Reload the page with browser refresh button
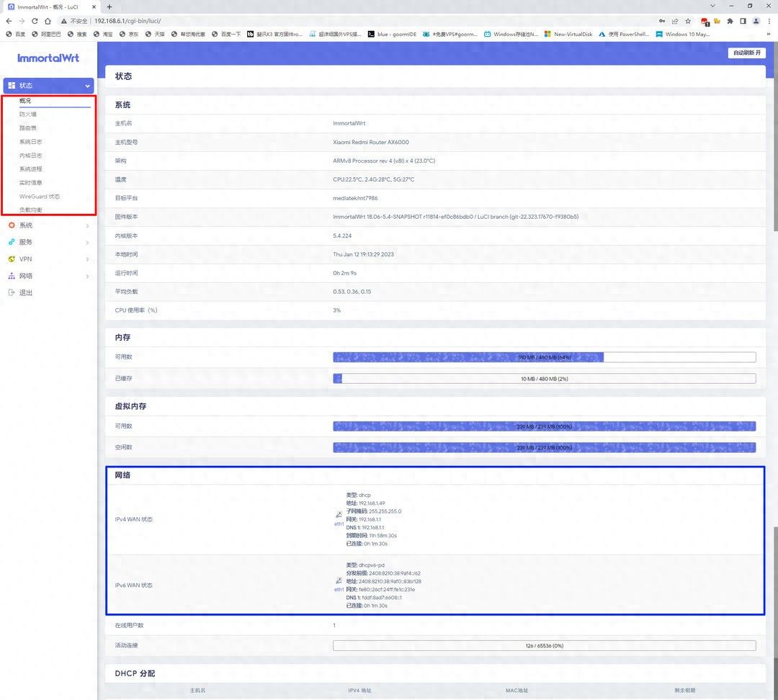This screenshot has height=700, width=778. coord(35,21)
